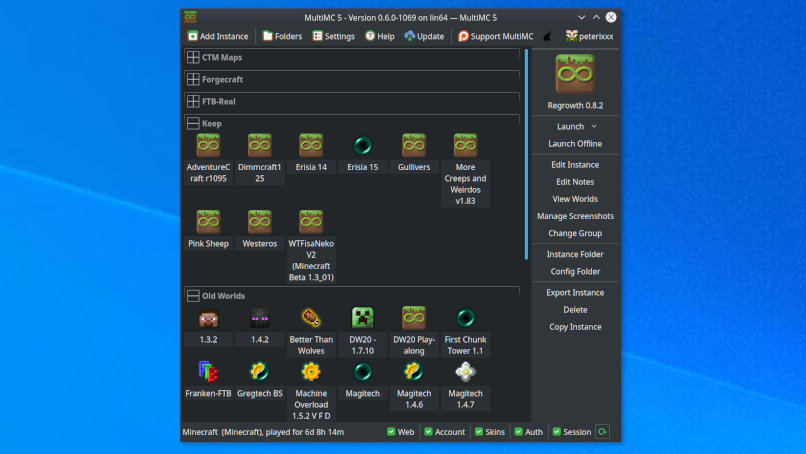Click Export Instance
The height and width of the screenshot is (454, 806).
(x=575, y=292)
